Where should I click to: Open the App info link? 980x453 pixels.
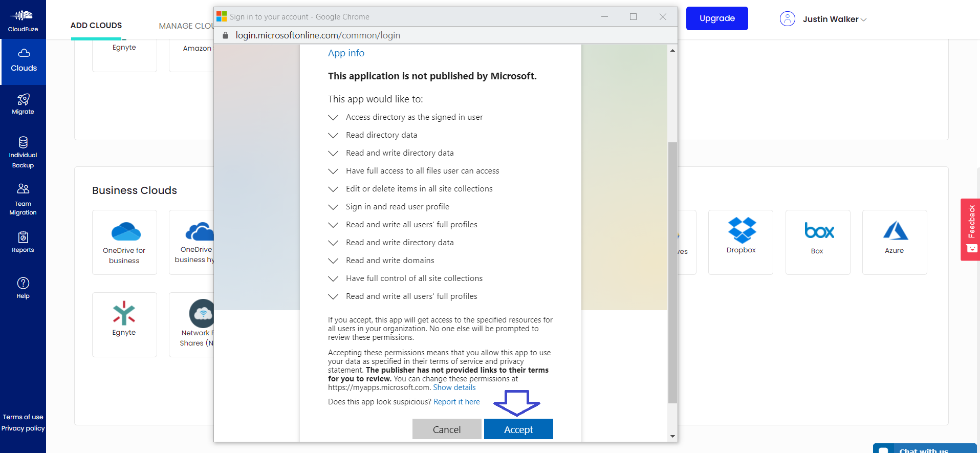click(x=346, y=53)
